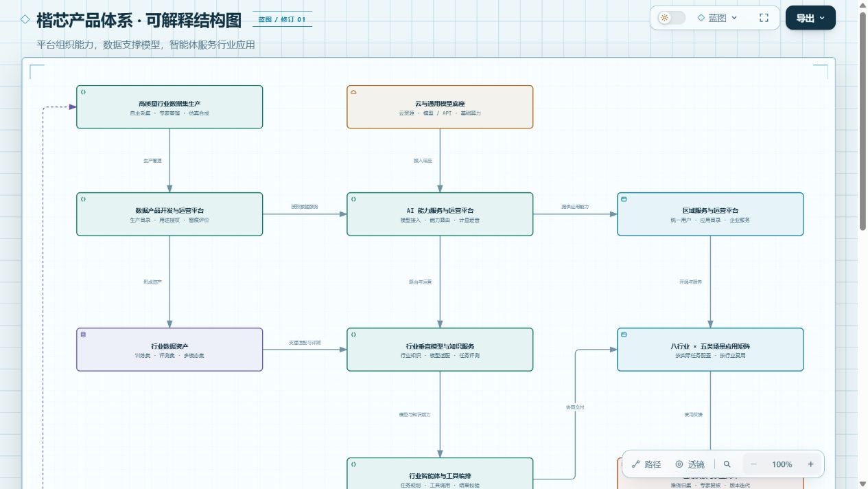Click the code icon on 行业智能体与工具编排

coord(354,464)
